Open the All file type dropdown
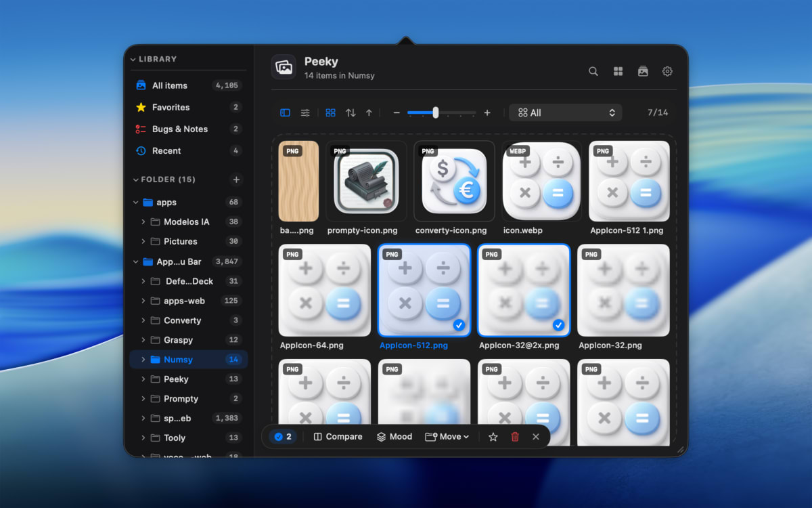812x508 pixels. click(x=565, y=113)
